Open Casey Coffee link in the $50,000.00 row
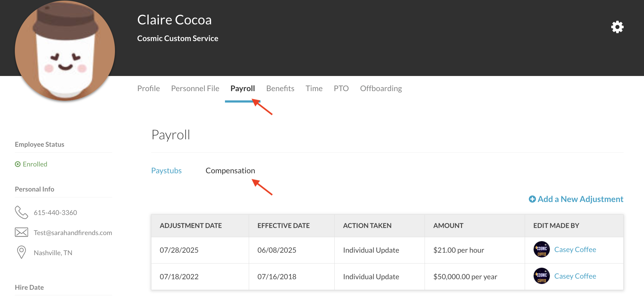The height and width of the screenshot is (299, 644). (575, 276)
